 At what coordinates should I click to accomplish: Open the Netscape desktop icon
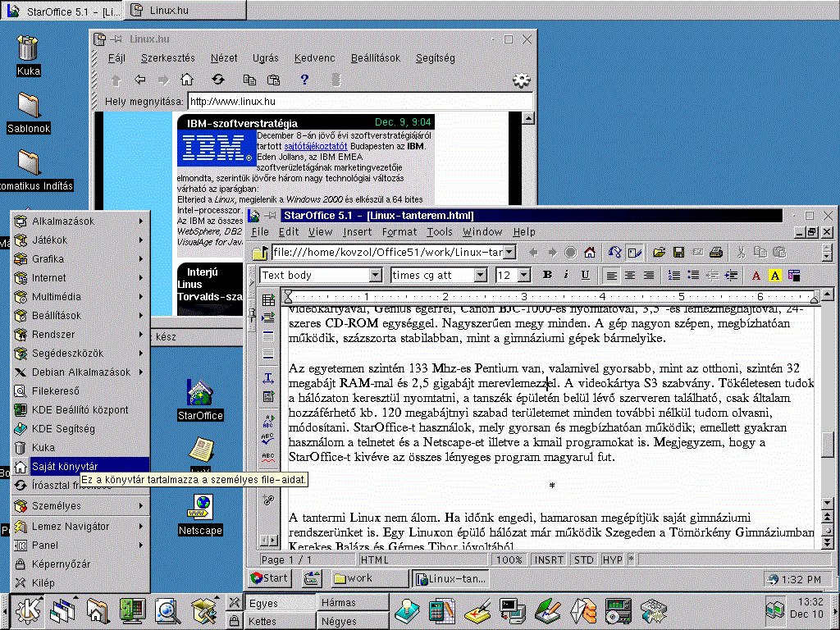click(x=200, y=515)
